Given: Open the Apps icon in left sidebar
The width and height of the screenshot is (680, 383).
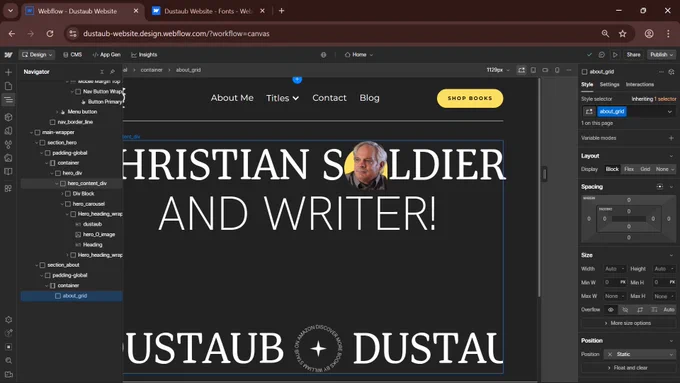Looking at the screenshot, I should 8,188.
